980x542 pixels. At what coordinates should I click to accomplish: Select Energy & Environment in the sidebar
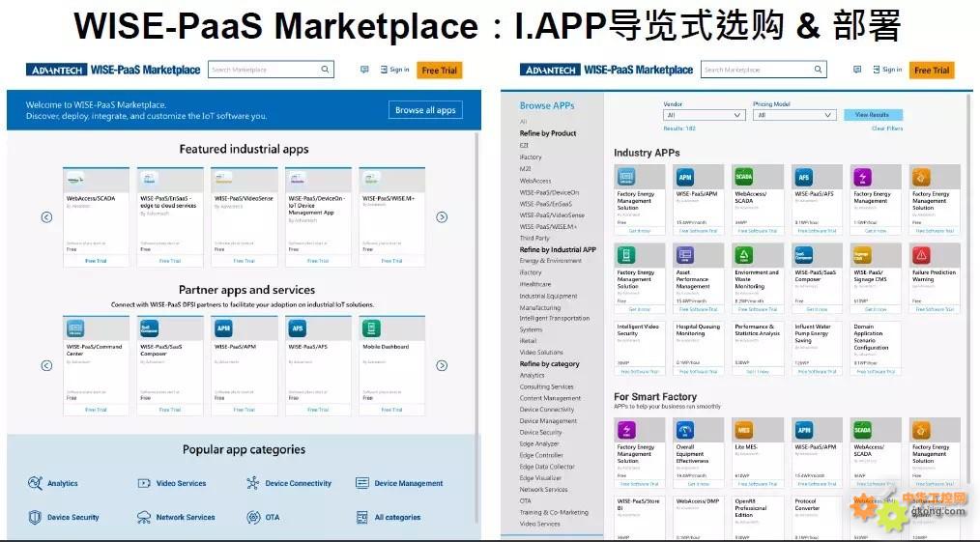click(x=551, y=261)
